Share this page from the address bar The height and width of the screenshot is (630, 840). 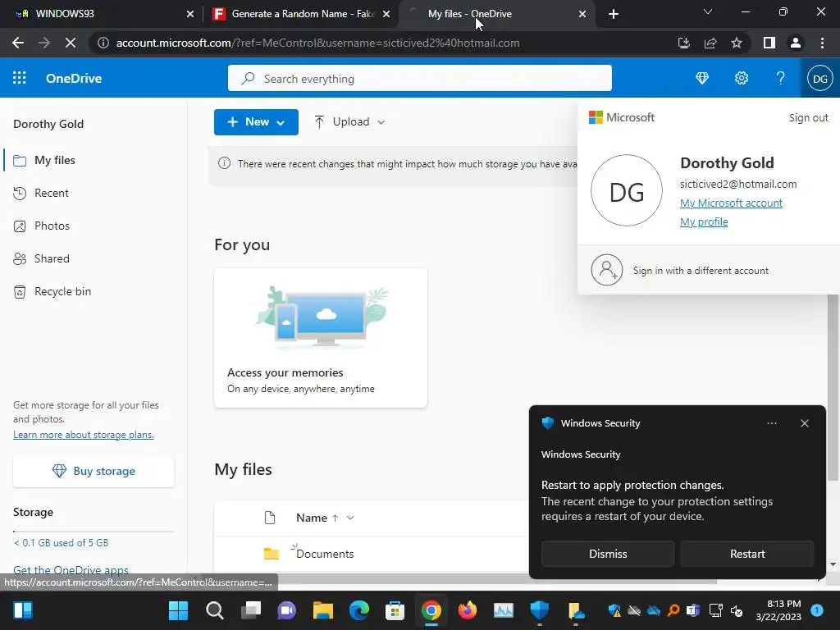point(710,43)
